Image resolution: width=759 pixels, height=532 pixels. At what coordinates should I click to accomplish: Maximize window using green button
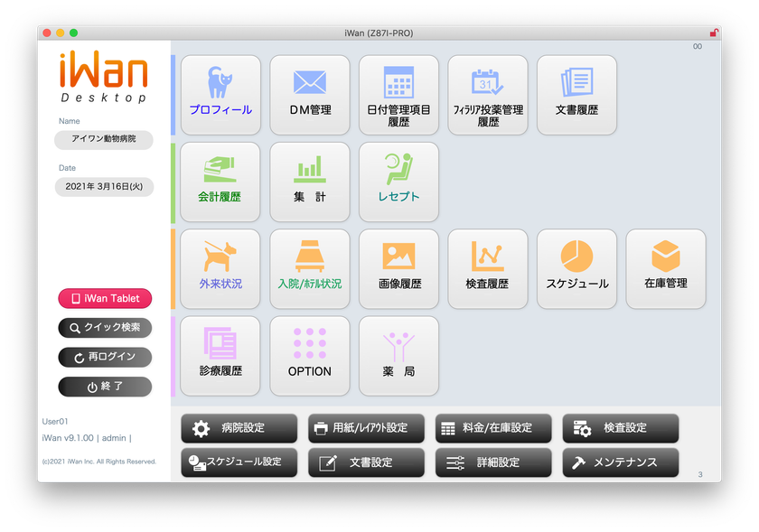(73, 33)
